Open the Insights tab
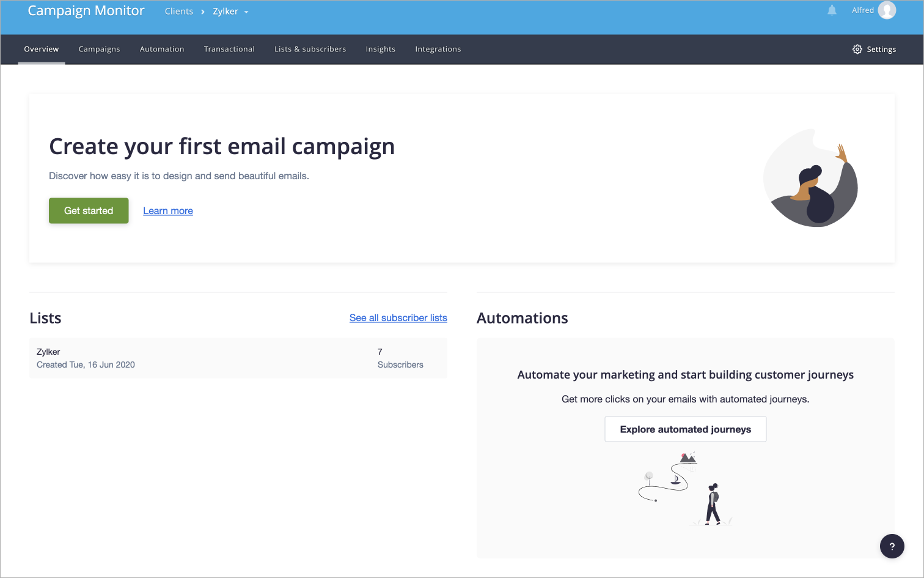This screenshot has width=924, height=578. [380, 49]
